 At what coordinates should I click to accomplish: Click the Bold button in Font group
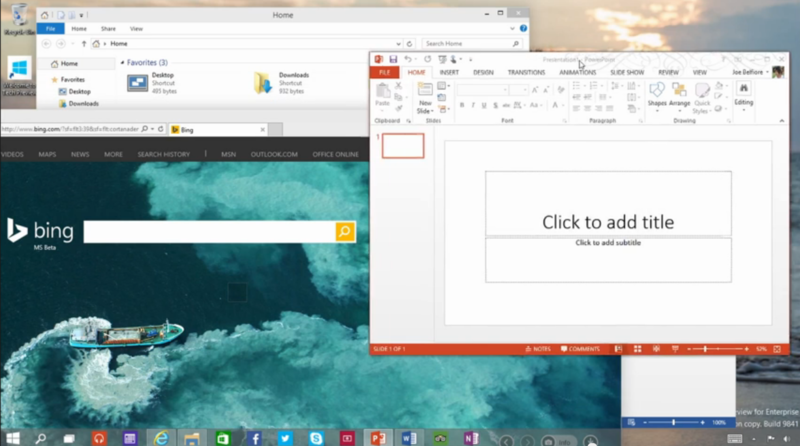point(462,105)
